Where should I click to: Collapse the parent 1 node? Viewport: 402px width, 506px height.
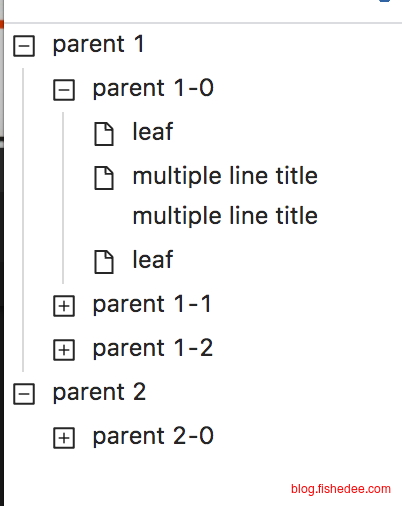(x=24, y=46)
